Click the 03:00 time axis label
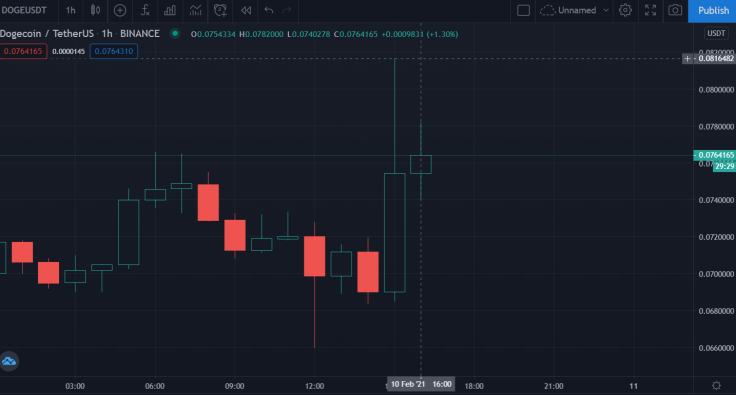 click(x=75, y=386)
